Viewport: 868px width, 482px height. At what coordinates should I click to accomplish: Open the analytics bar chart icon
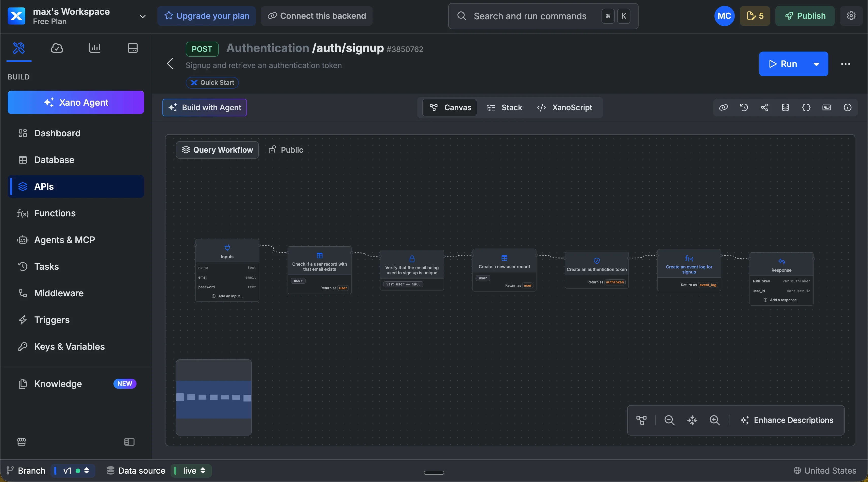click(x=95, y=48)
